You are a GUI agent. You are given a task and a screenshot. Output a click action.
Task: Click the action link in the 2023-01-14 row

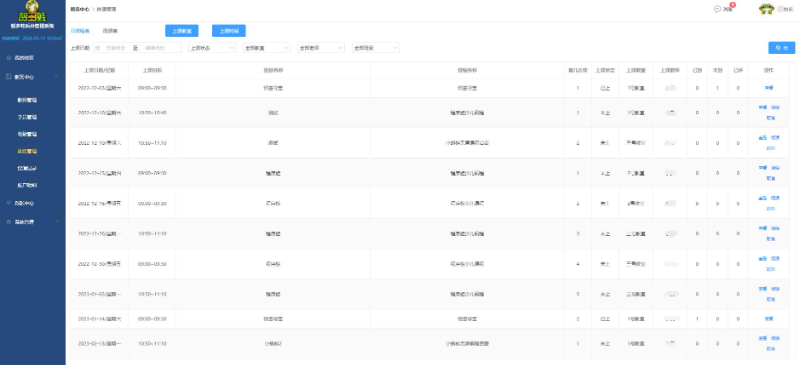tap(769, 319)
